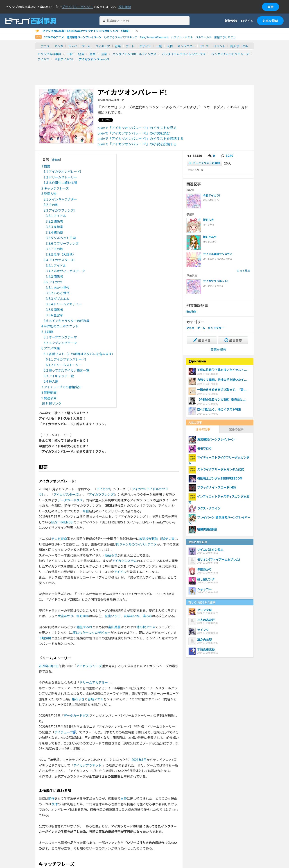Focus the search input field
Image resolution: width=289 pixels, height=868 pixels.
pos(144,21)
